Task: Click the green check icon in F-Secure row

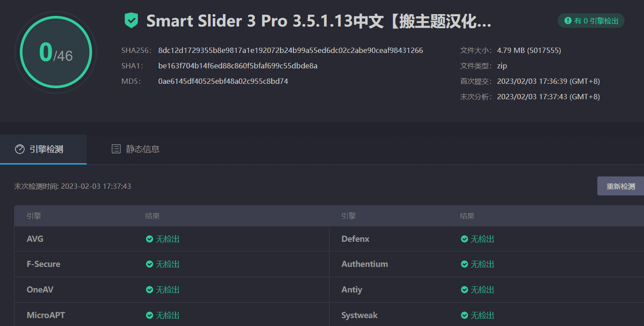Action: (150, 264)
